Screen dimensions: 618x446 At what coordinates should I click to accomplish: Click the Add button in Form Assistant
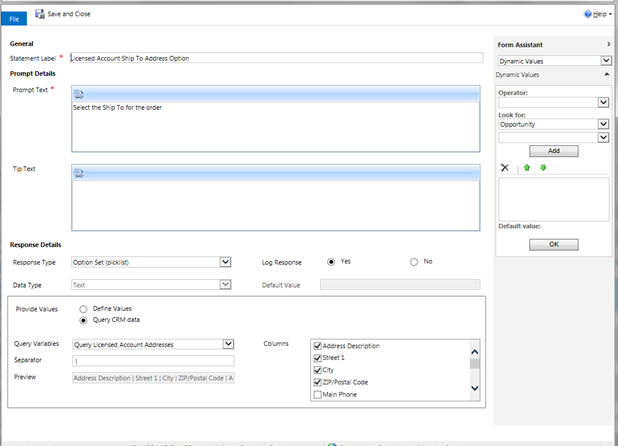[553, 150]
